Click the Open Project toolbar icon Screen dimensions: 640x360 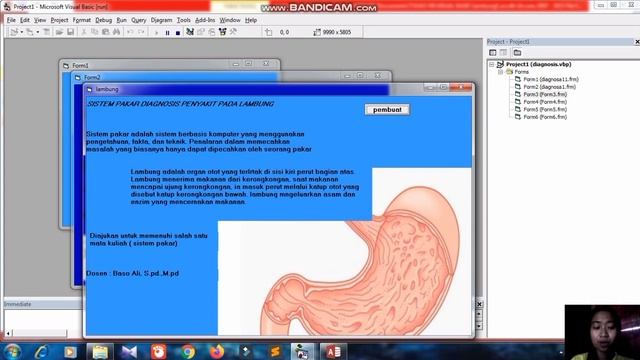click(x=59, y=32)
